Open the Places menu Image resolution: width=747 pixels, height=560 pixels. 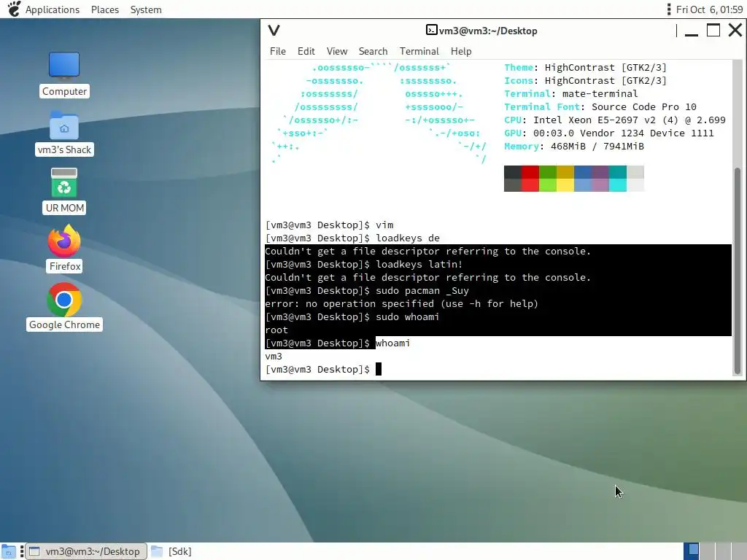pyautogui.click(x=105, y=9)
